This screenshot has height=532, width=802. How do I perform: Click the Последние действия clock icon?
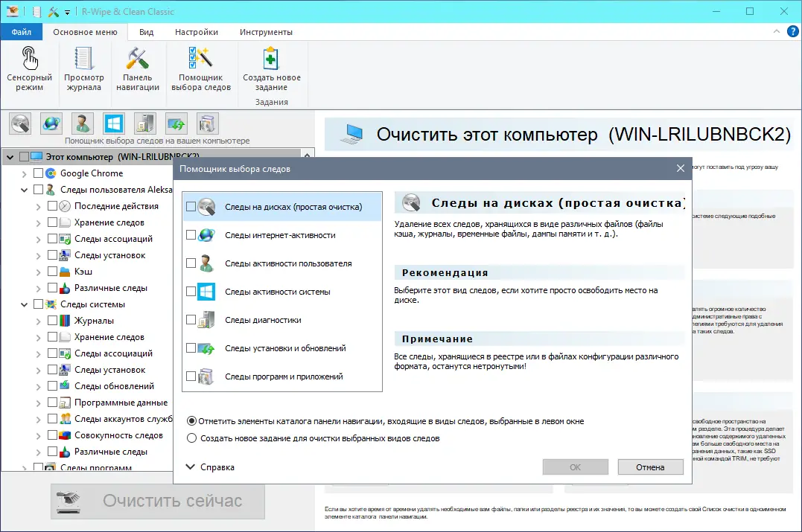point(65,206)
